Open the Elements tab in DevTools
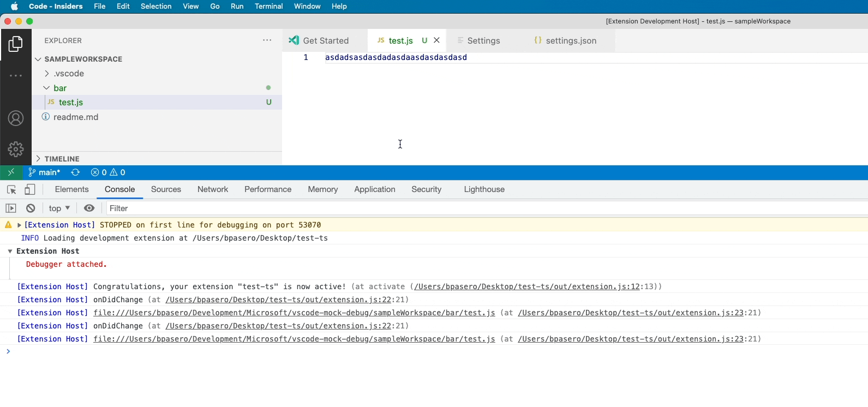The image size is (868, 407). tap(72, 189)
